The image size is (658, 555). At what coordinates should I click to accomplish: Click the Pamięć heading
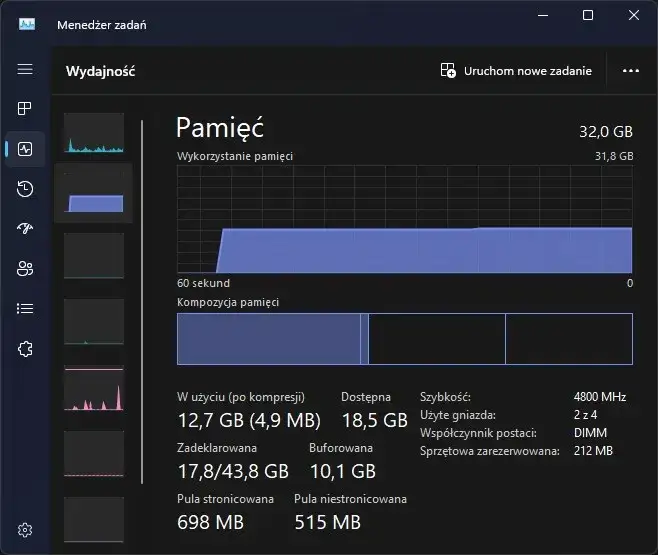tap(220, 128)
